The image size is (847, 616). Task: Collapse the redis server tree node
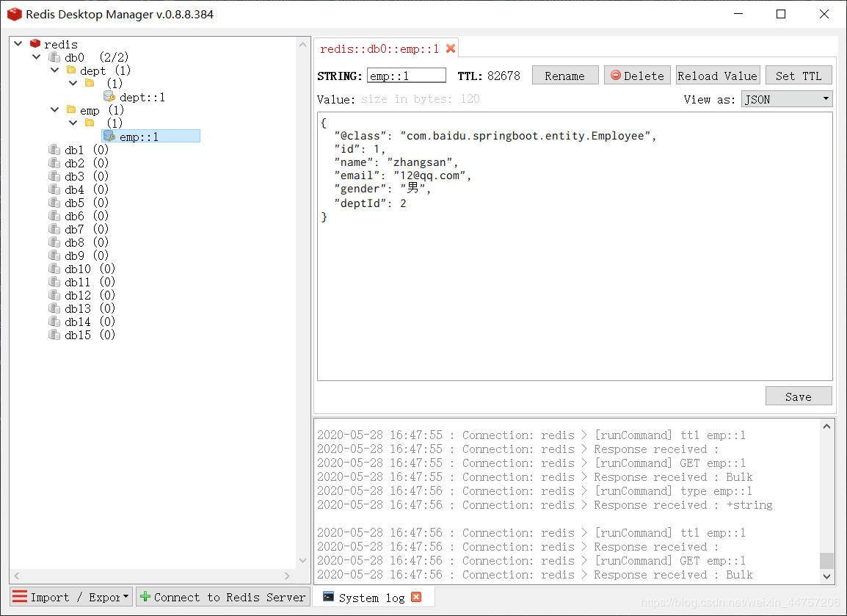[18, 43]
